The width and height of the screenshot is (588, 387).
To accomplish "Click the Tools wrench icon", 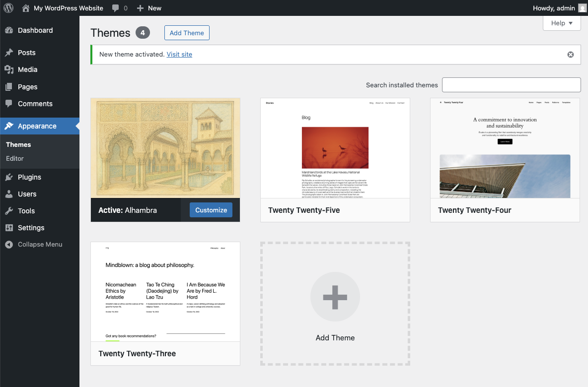I will click(x=9, y=211).
